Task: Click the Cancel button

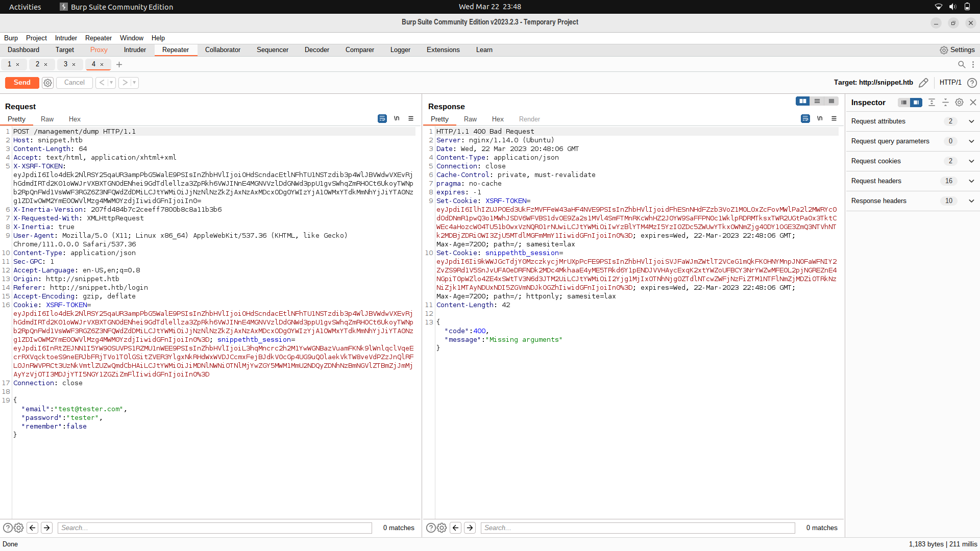Action: (75, 83)
